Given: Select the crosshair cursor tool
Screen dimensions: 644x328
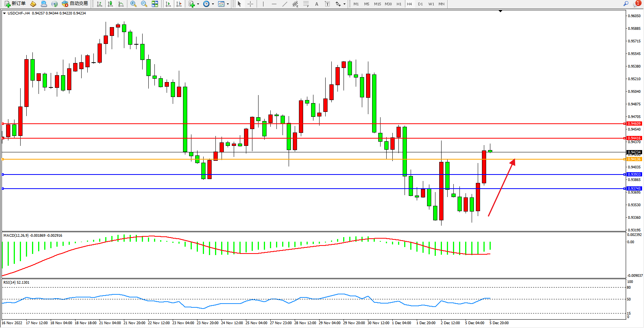Looking at the screenshot, I should pyautogui.click(x=250, y=4).
